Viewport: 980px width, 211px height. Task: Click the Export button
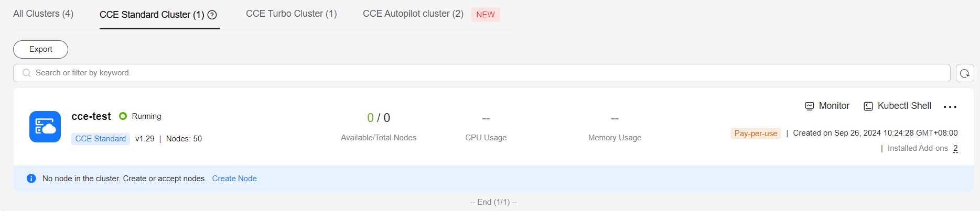point(41,49)
